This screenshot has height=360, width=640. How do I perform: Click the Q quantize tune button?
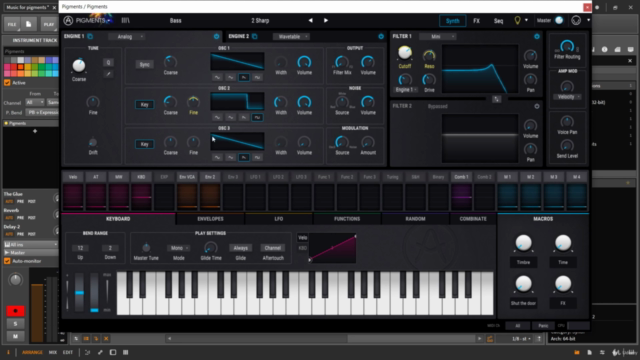[108, 62]
